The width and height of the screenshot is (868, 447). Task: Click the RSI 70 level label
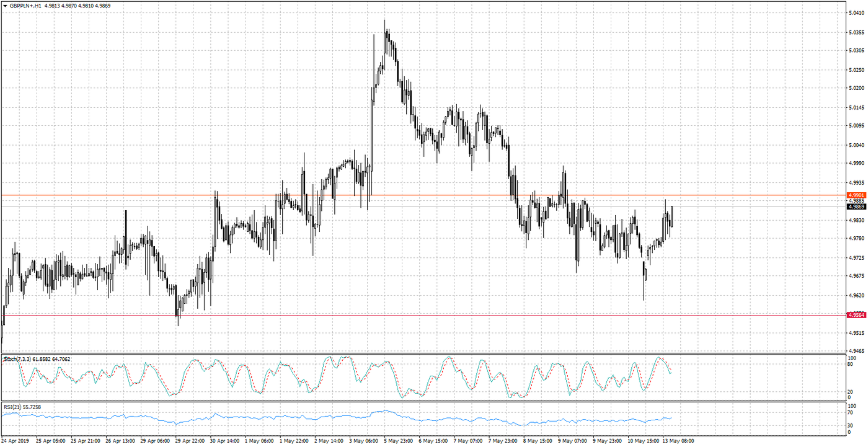pyautogui.click(x=851, y=412)
